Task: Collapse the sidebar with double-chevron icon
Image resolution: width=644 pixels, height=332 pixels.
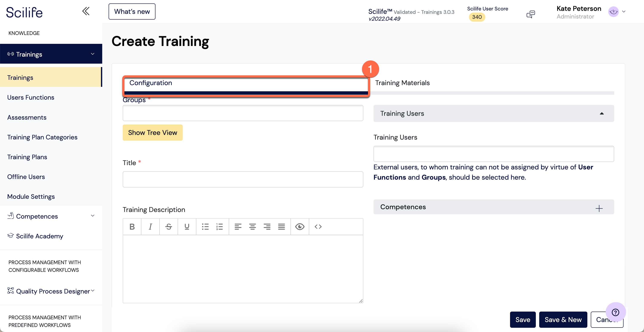Action: (86, 11)
